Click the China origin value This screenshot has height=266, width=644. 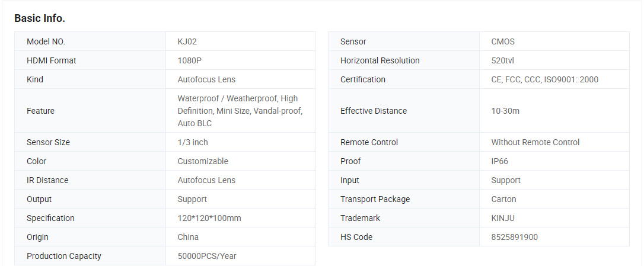188,237
